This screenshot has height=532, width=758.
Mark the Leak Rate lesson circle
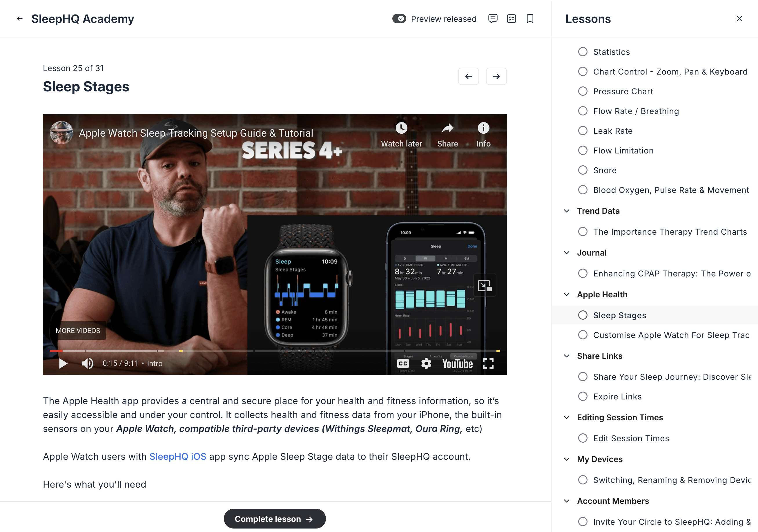tap(583, 131)
